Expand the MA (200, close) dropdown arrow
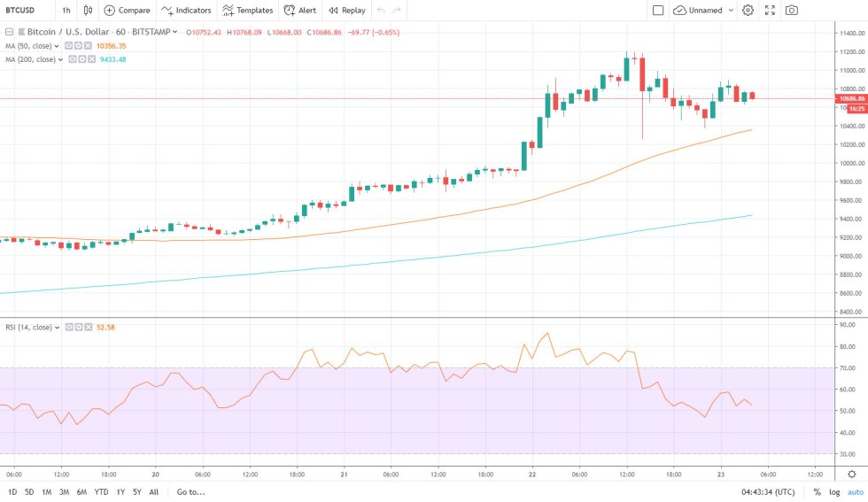The height and width of the screenshot is (502, 868). click(x=60, y=59)
